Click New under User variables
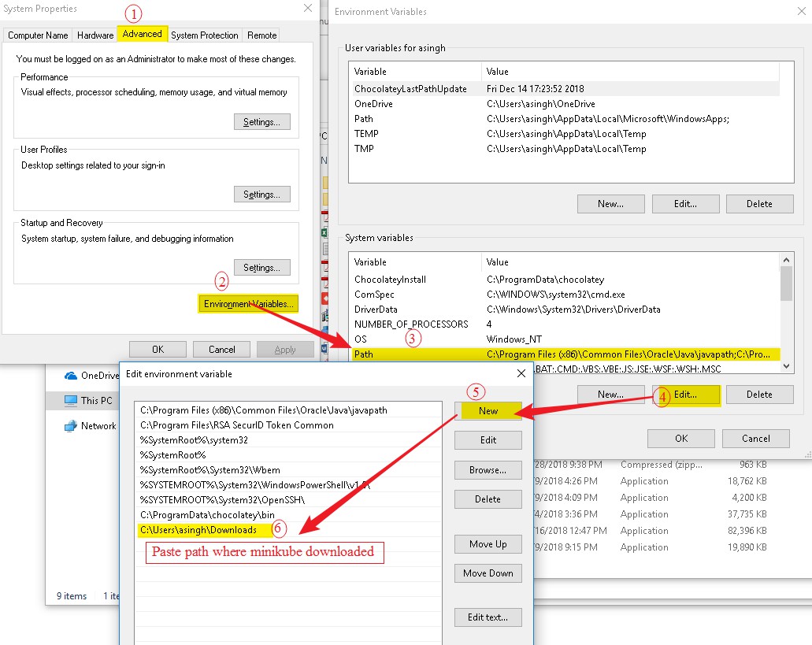 tap(611, 204)
